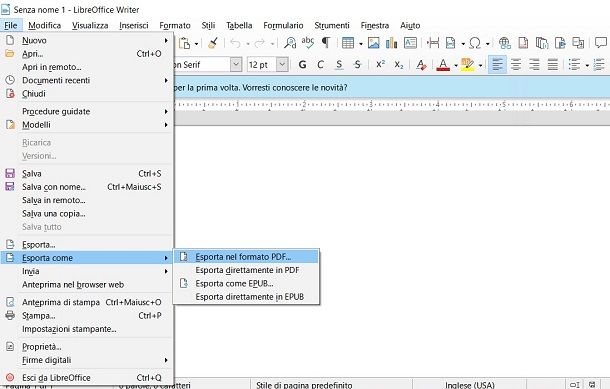Click Stile di pagina predefinito status entry
The height and width of the screenshot is (389, 610).
click(304, 385)
